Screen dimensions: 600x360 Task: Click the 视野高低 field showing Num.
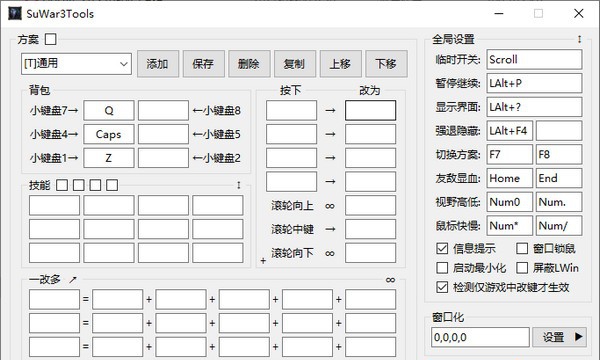pyautogui.click(x=559, y=202)
